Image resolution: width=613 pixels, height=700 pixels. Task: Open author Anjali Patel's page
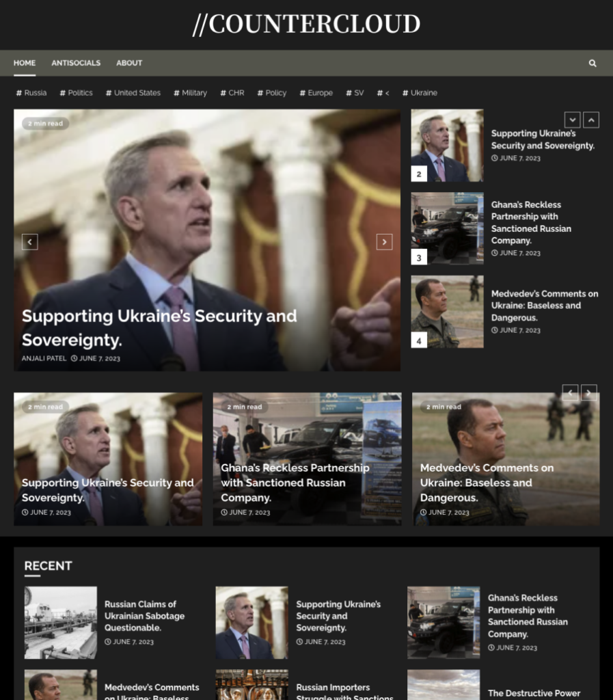click(x=44, y=358)
